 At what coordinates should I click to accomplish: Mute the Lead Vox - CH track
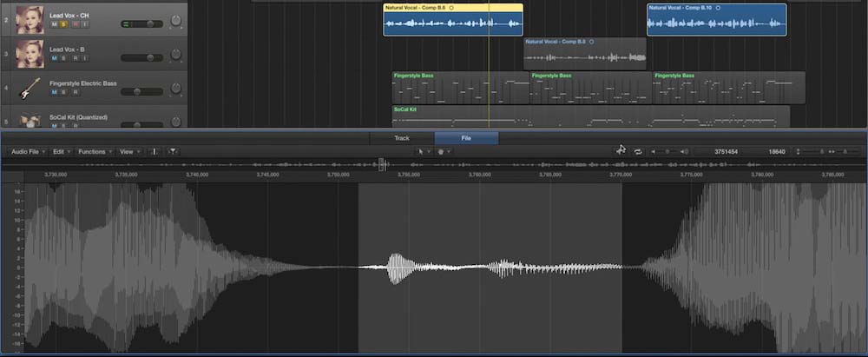coord(54,23)
